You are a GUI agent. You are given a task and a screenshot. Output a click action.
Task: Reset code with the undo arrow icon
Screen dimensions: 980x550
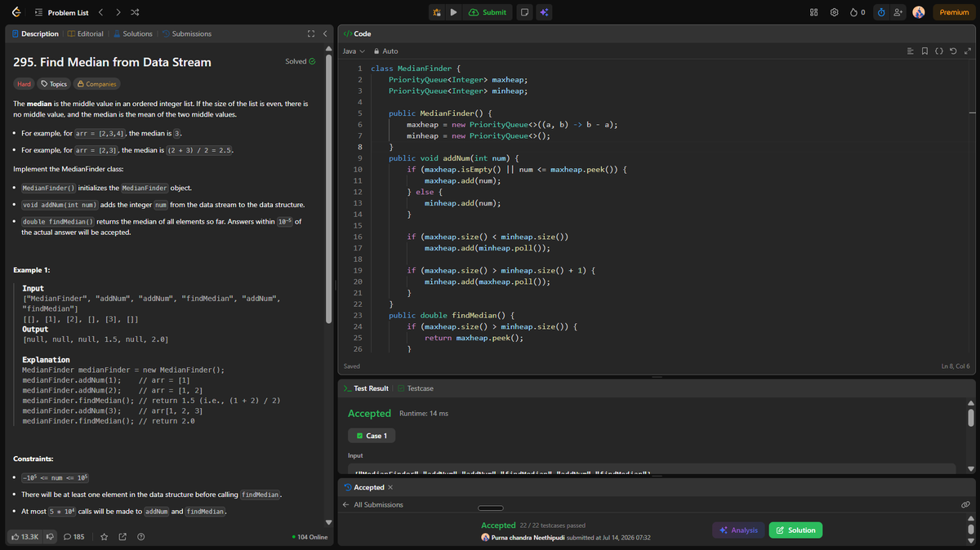pyautogui.click(x=952, y=51)
